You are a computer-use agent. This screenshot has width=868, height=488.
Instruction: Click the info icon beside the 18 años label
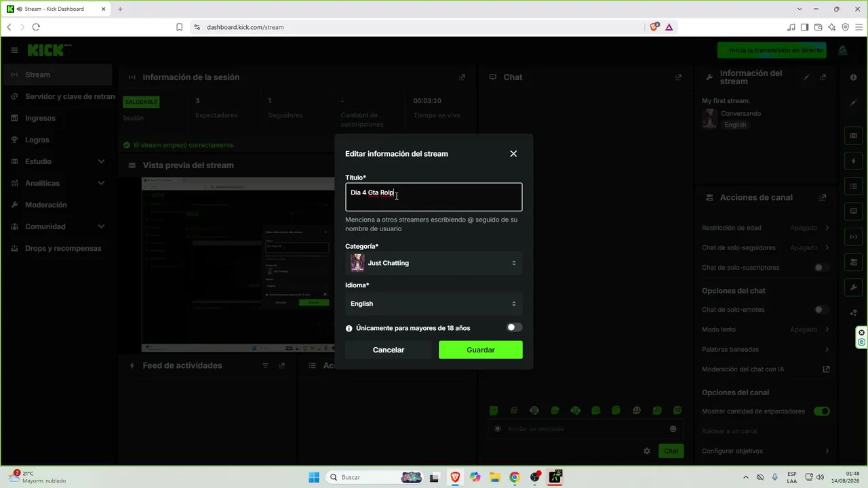pyautogui.click(x=349, y=328)
